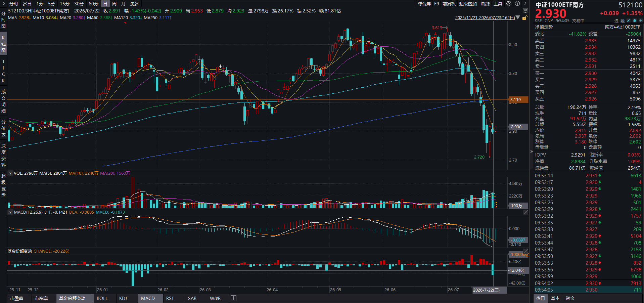Click the date range 2025/11/21-2026/07/23 link
Viewport: 644px width, 303px height.
click(x=485, y=18)
